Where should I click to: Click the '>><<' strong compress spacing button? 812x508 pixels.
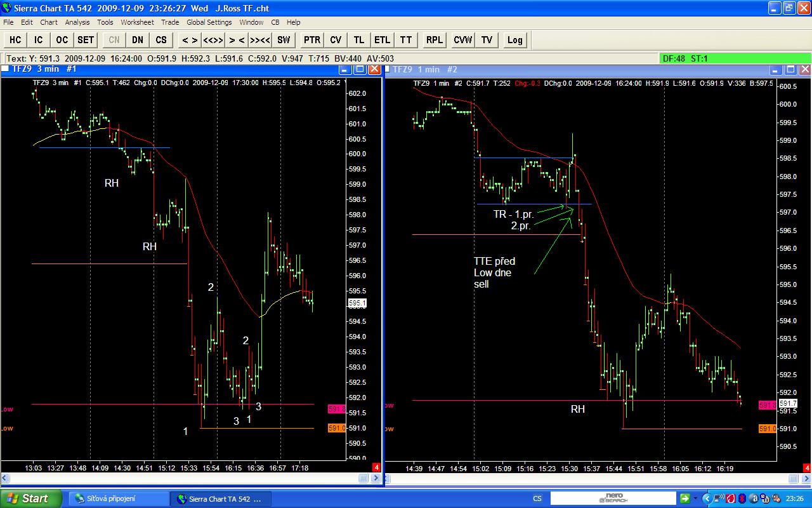(260, 40)
